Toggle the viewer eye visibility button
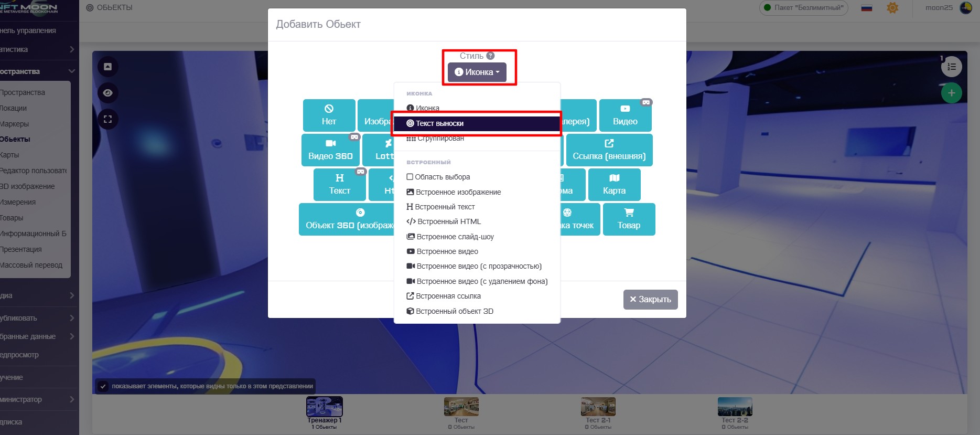 108,93
